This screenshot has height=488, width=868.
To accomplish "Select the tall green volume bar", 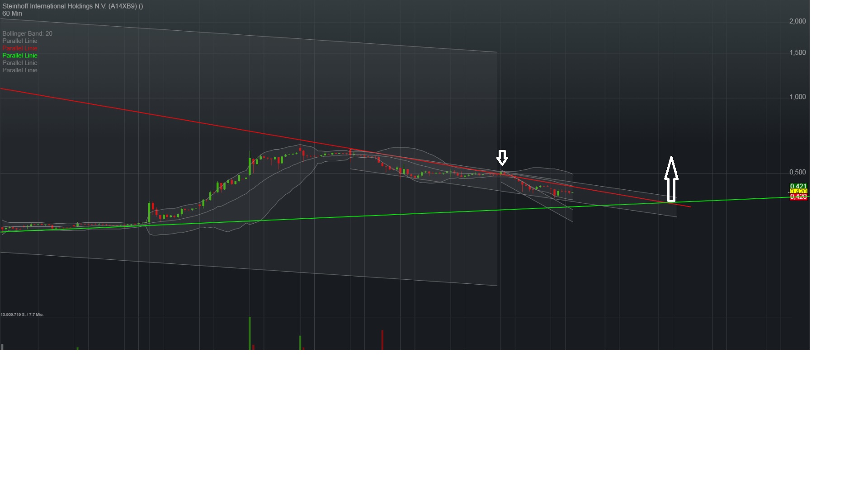I will point(250,332).
